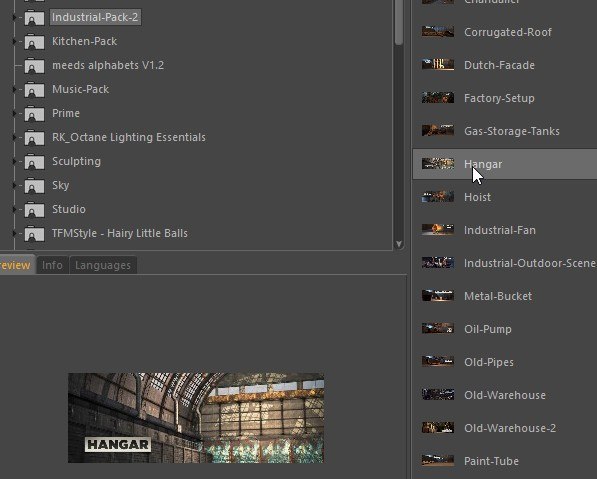
Task: Select the Old-Warehouse-2 asset name
Action: pos(510,428)
